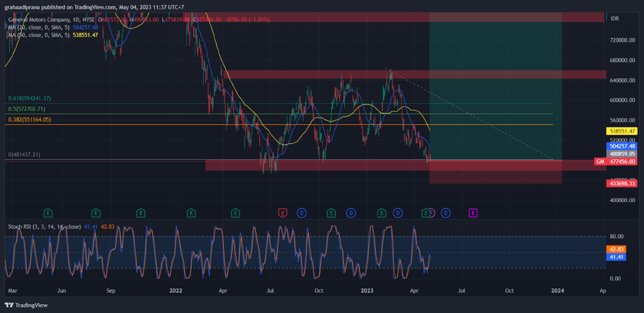This screenshot has width=644, height=313.
Task: Open the blue dividend marker before 2023
Action: [x=351, y=213]
